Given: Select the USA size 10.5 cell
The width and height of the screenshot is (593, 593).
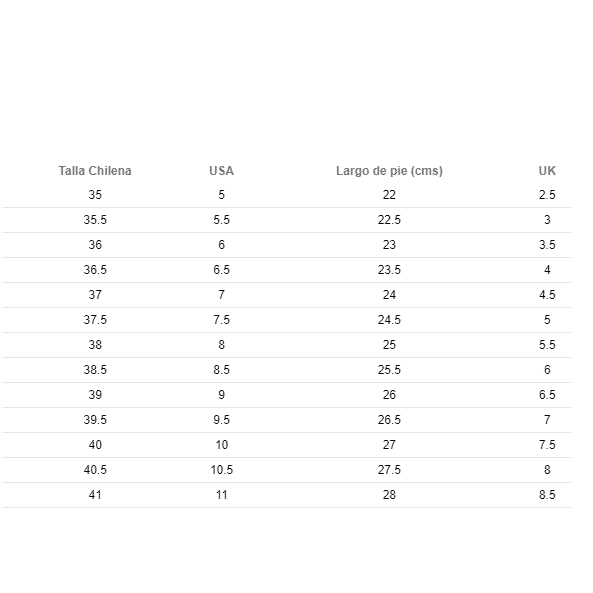Looking at the screenshot, I should tap(222, 470).
